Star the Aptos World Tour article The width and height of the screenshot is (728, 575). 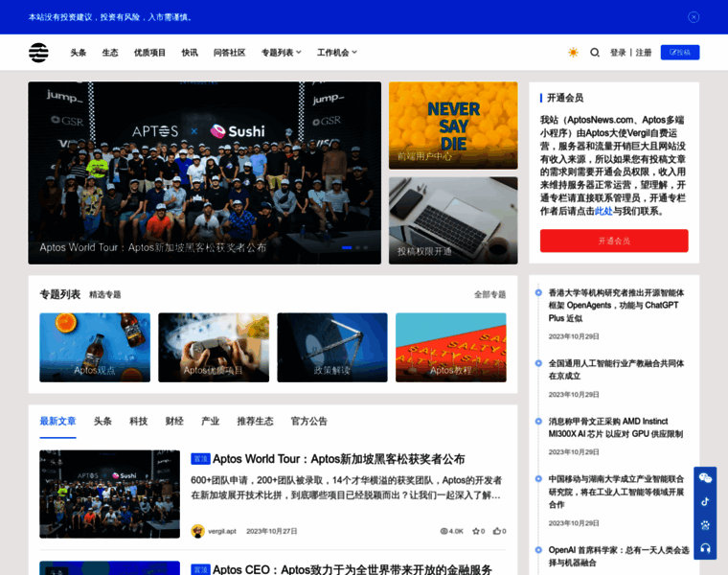pyautogui.click(x=476, y=531)
